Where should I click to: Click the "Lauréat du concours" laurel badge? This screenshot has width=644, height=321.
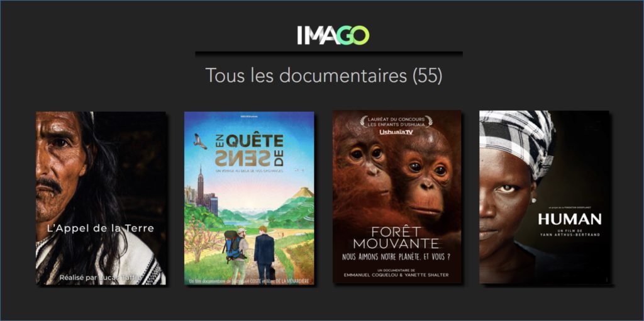pyautogui.click(x=396, y=121)
